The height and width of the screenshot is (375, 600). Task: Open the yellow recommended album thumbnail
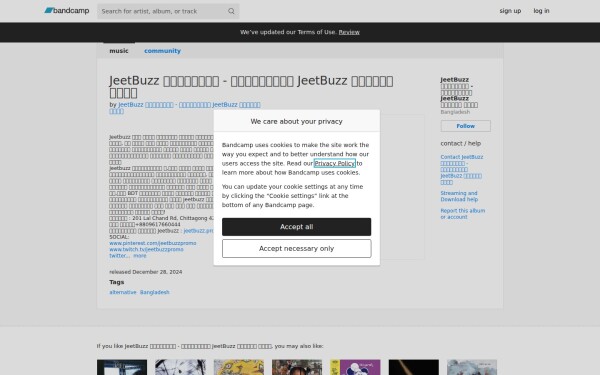pos(239,367)
